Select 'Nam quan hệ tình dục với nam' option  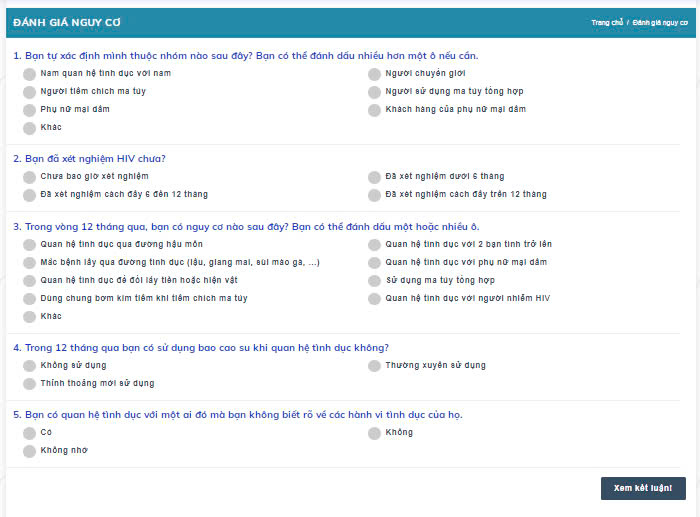(x=30, y=74)
